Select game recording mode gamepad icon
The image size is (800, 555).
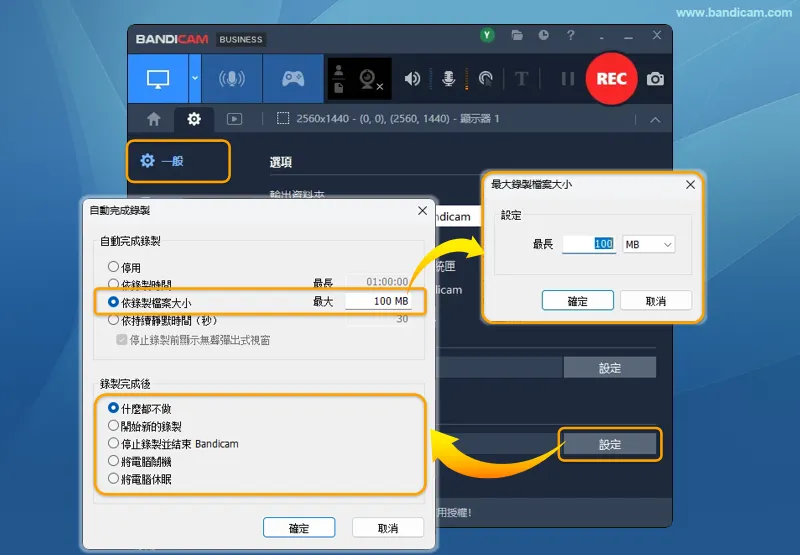click(293, 79)
